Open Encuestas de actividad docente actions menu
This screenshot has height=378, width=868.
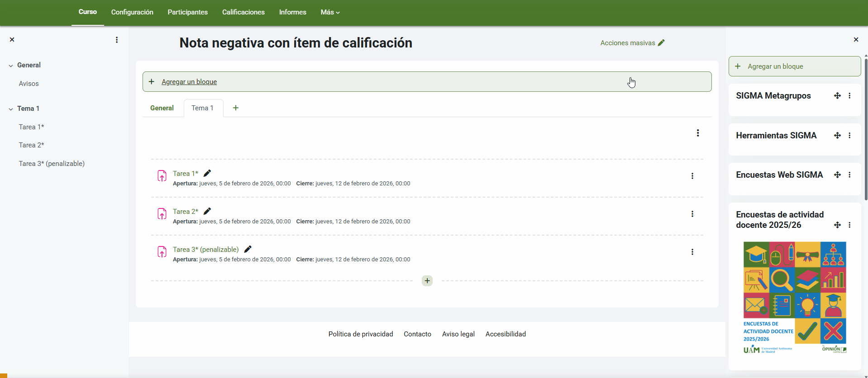click(x=850, y=225)
